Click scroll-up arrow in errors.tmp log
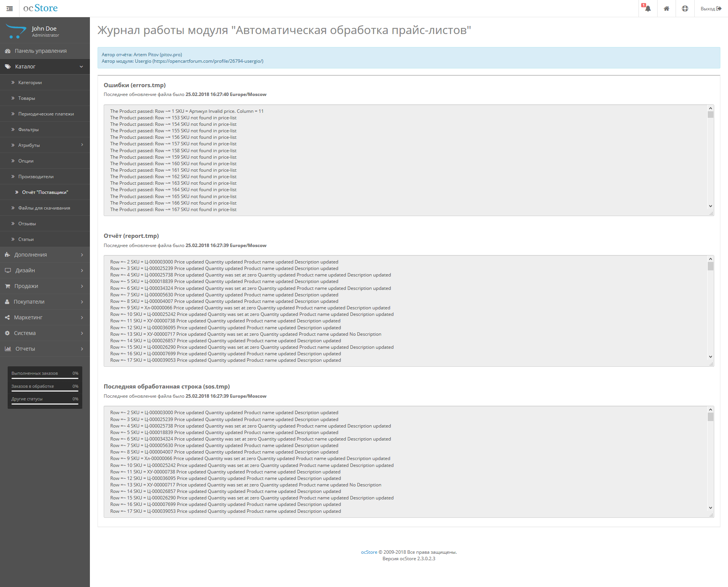 [710, 108]
